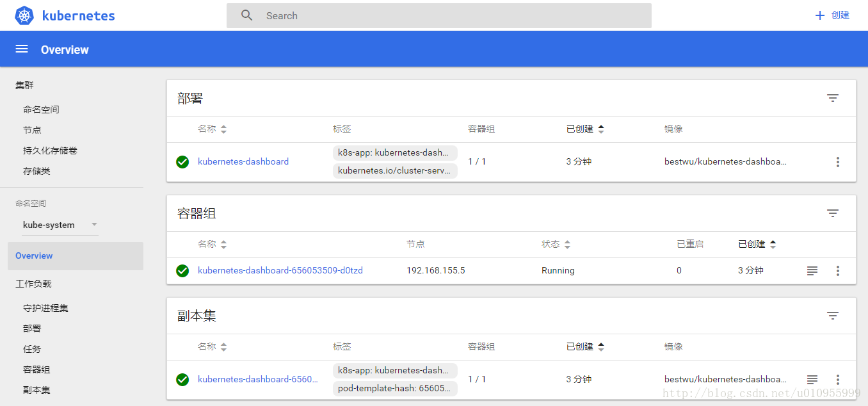The image size is (868, 406).
Task: Click deployment's k8s-app: kubernetes-dash… label chip
Action: pos(395,153)
